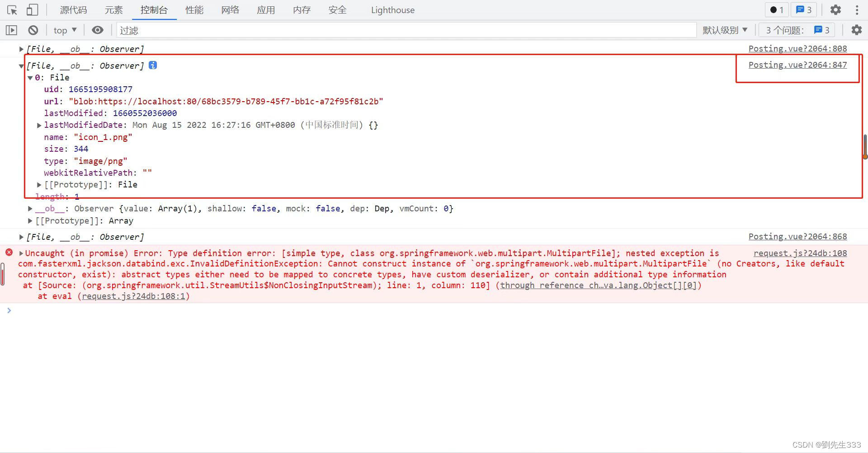This screenshot has width=868, height=453.
Task: Expand the lastModifiedDate property
Action: coord(39,125)
